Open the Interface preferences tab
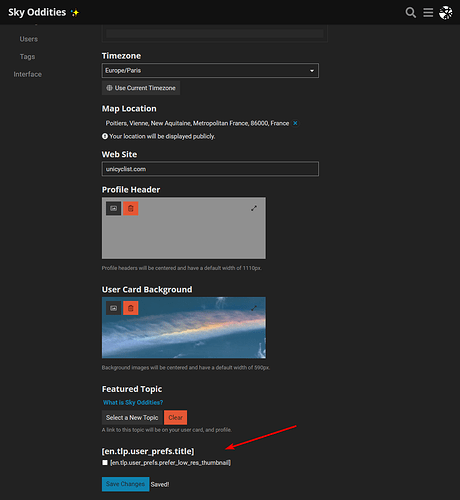 click(28, 74)
